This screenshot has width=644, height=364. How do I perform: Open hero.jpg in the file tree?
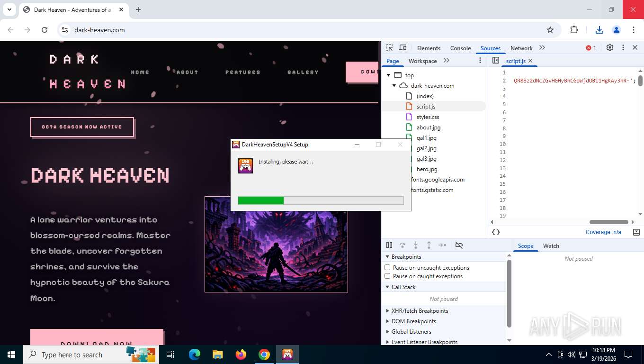tap(427, 169)
